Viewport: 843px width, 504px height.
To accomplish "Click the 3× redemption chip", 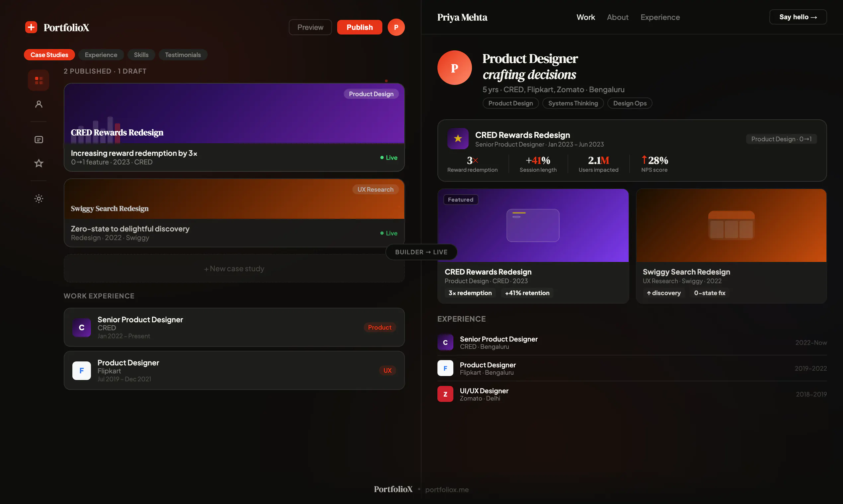I will click(470, 293).
